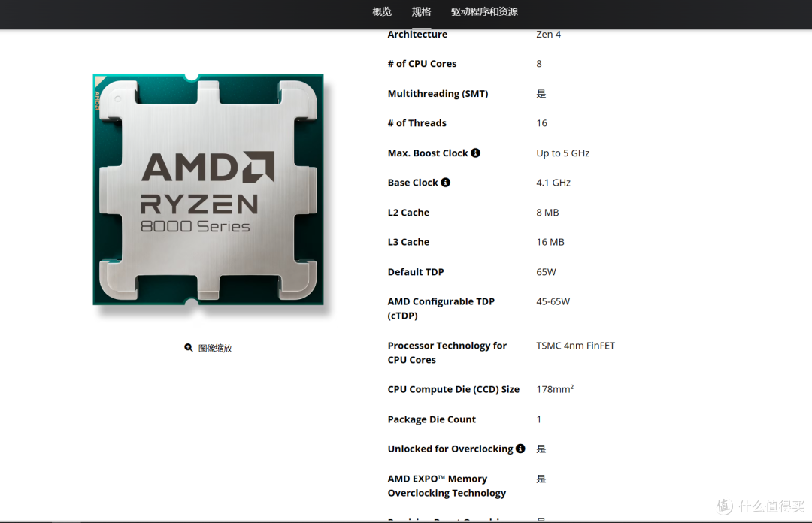Select the TSMC 4nm FinFET value
The height and width of the screenshot is (523, 812).
click(x=575, y=346)
